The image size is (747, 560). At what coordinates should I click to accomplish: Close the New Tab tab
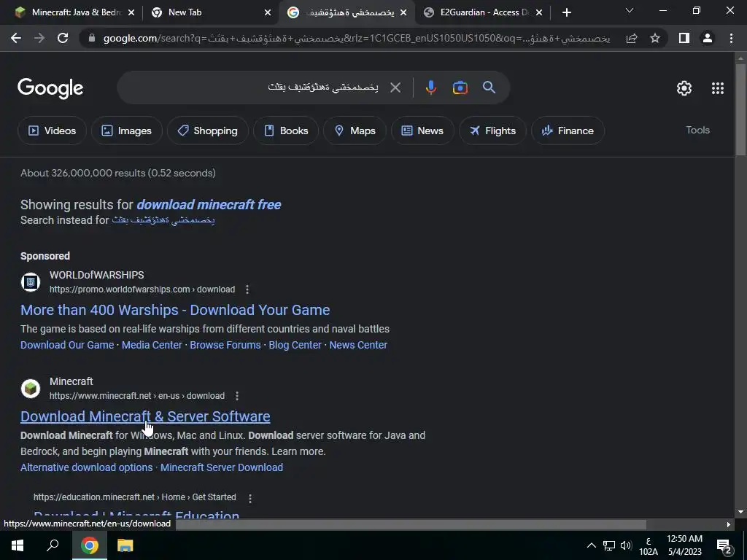(x=268, y=12)
